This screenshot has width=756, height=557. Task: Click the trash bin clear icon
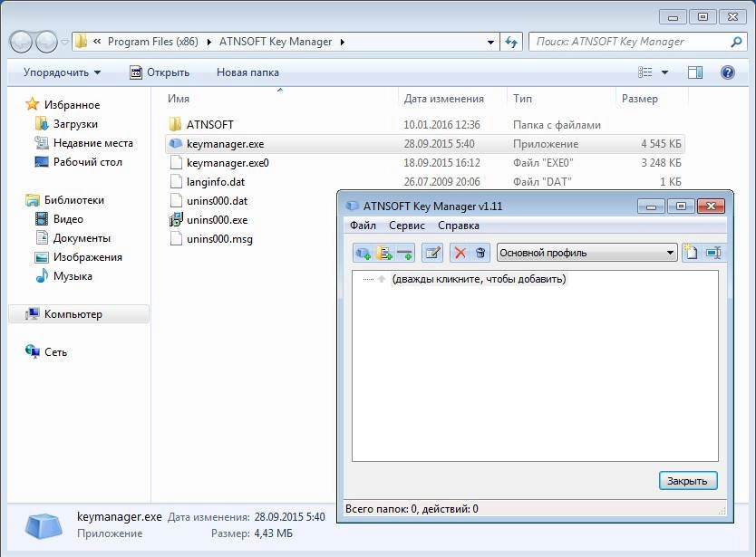[x=480, y=253]
